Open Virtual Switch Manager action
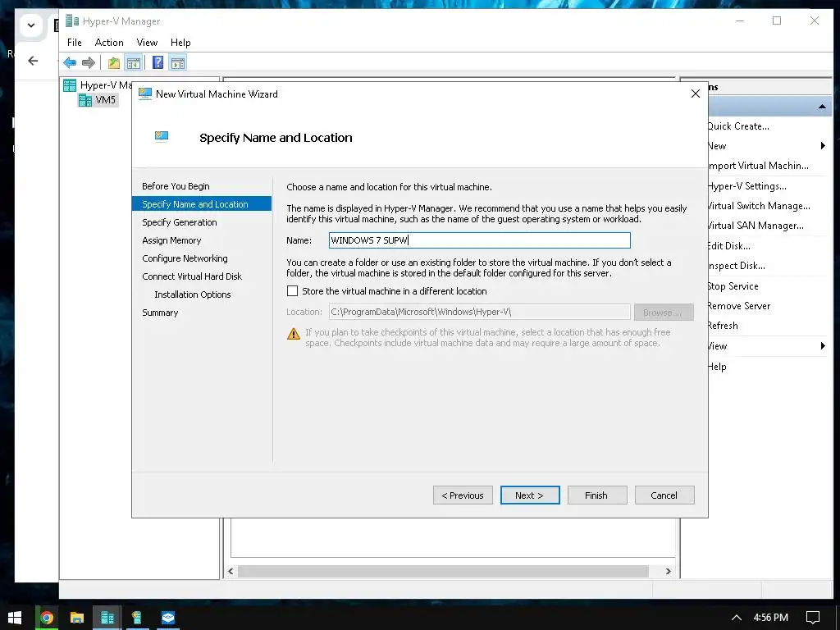This screenshot has height=630, width=840. [759, 206]
